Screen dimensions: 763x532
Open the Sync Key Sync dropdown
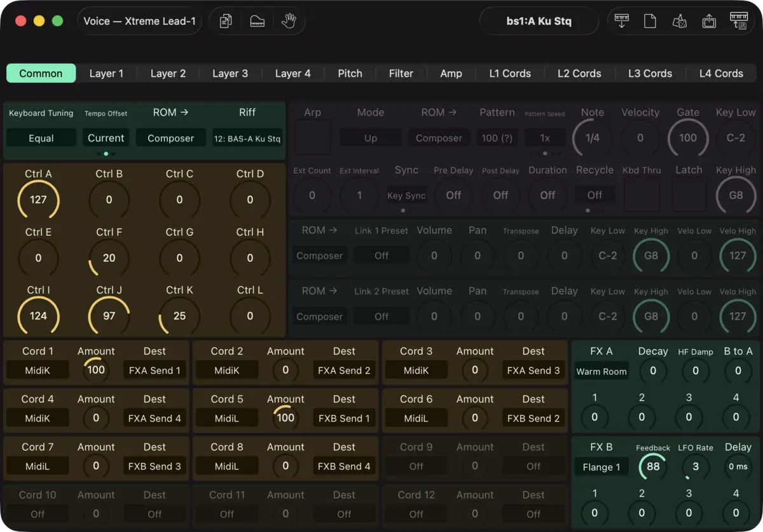pyautogui.click(x=406, y=196)
